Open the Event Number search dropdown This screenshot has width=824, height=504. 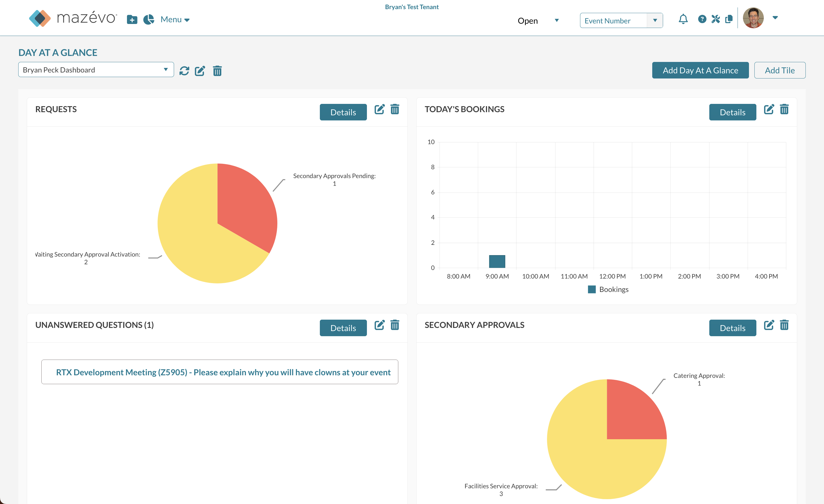[655, 20]
